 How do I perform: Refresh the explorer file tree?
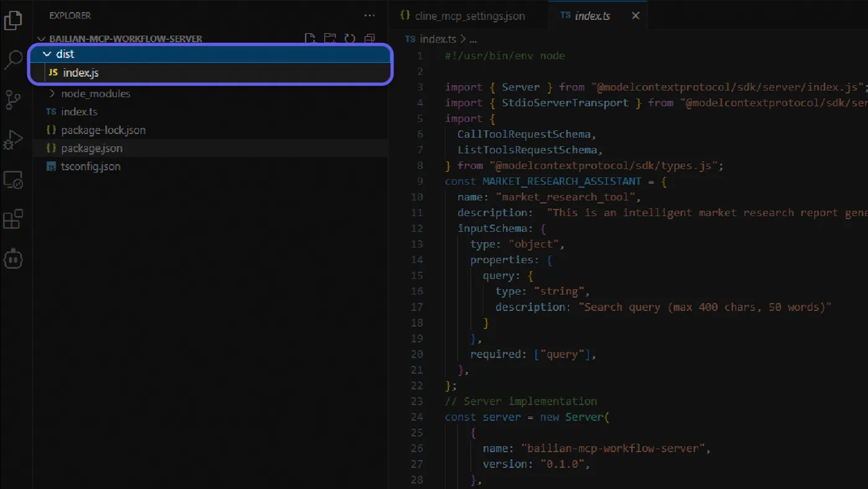(x=350, y=39)
